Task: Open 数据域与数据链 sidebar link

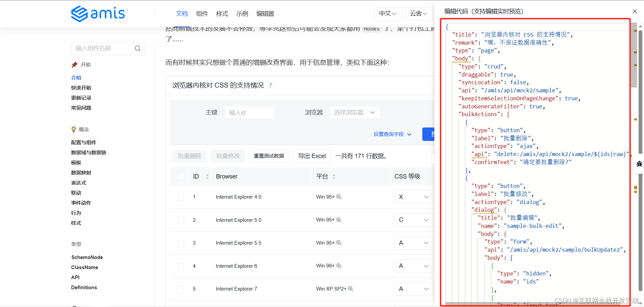Action: click(x=89, y=152)
